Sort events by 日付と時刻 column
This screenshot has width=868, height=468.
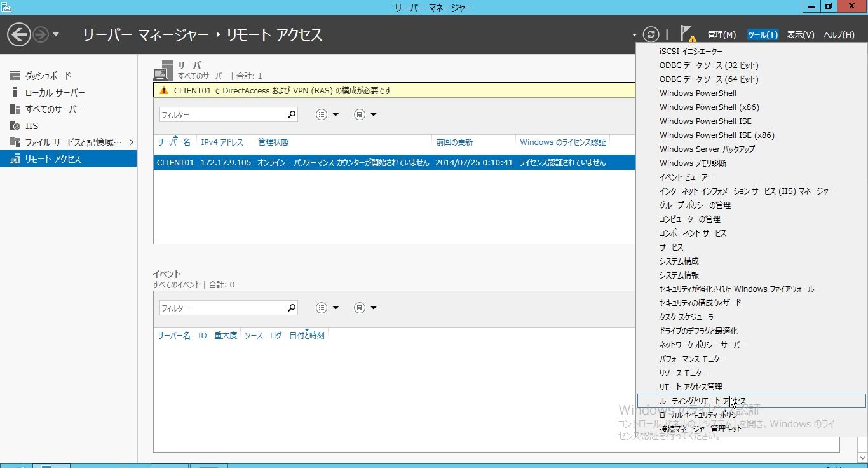point(307,335)
